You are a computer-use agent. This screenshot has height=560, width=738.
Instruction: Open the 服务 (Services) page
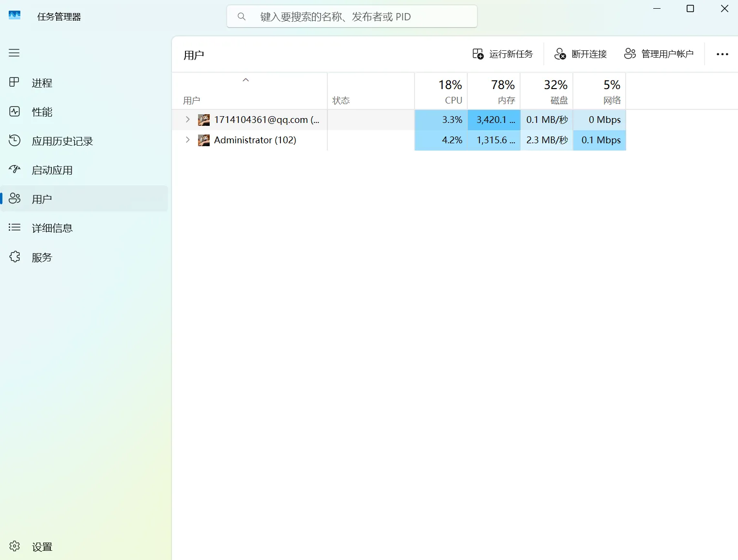[x=41, y=257]
